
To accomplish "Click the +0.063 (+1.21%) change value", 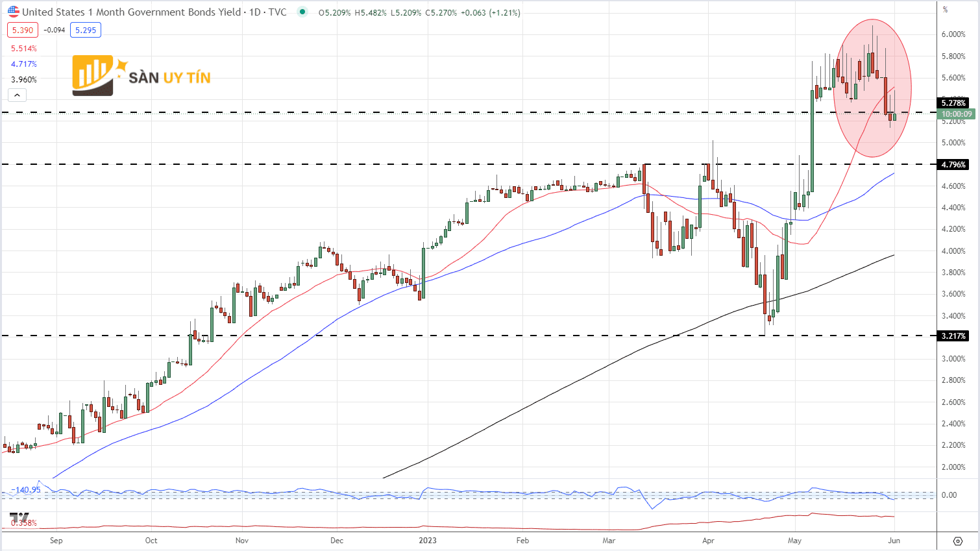I will point(491,12).
